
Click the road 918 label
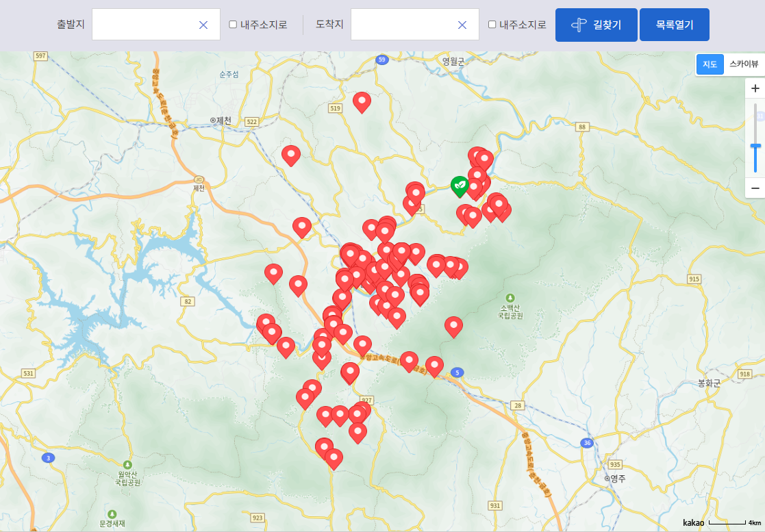744,374
